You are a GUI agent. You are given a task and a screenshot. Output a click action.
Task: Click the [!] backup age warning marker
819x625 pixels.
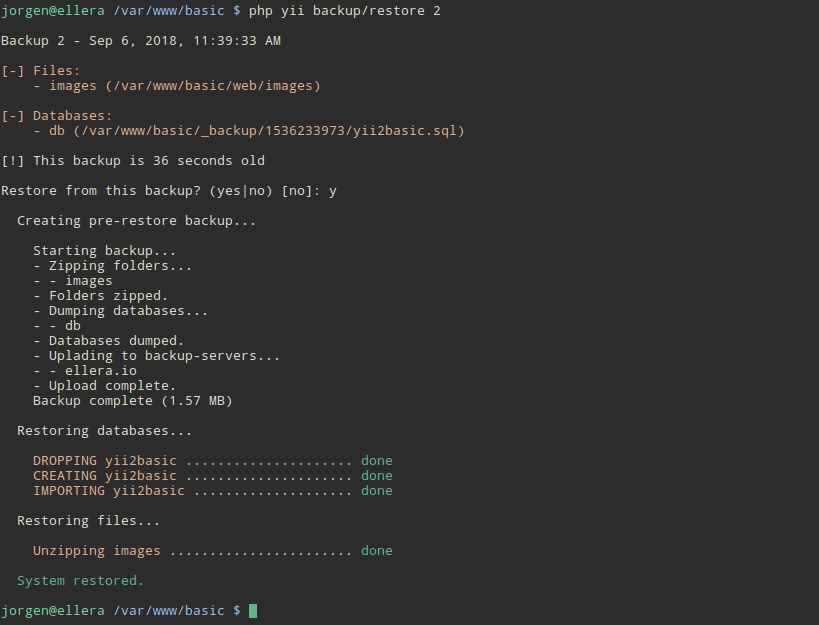click(13, 160)
